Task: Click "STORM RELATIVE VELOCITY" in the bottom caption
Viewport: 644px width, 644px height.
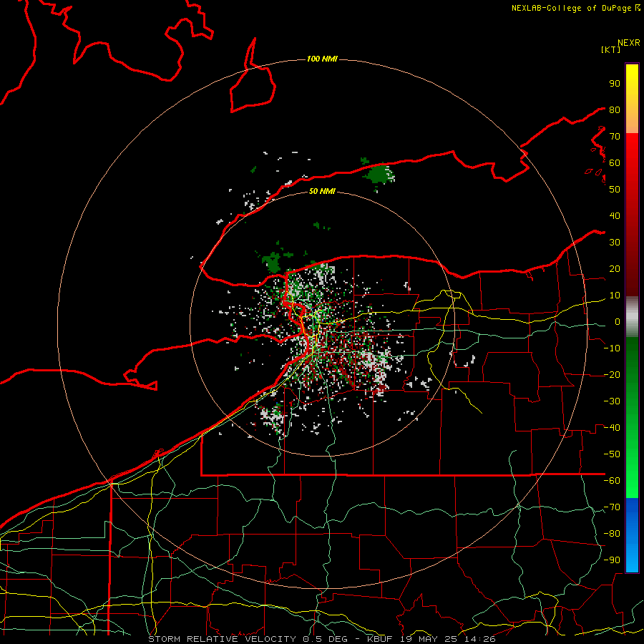Action: click(x=222, y=639)
